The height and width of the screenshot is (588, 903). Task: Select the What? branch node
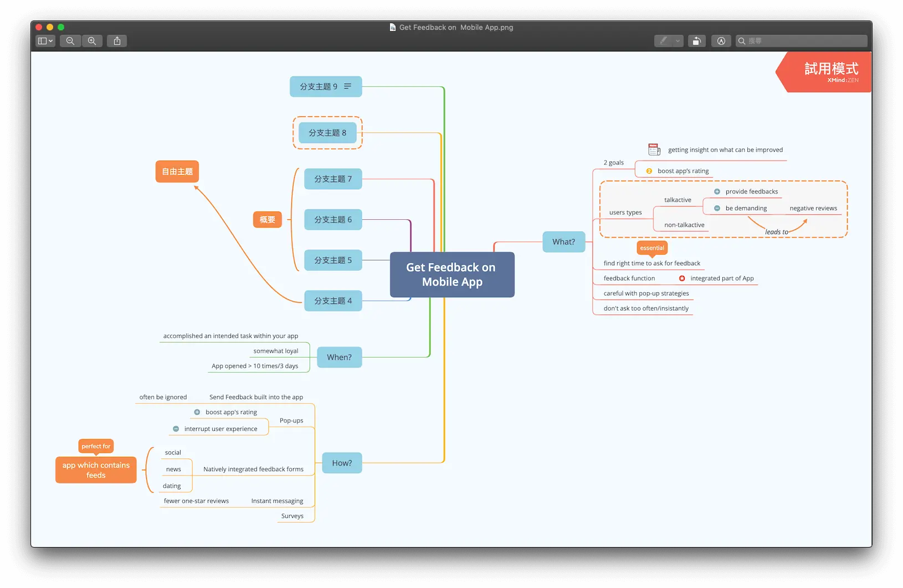(x=564, y=242)
